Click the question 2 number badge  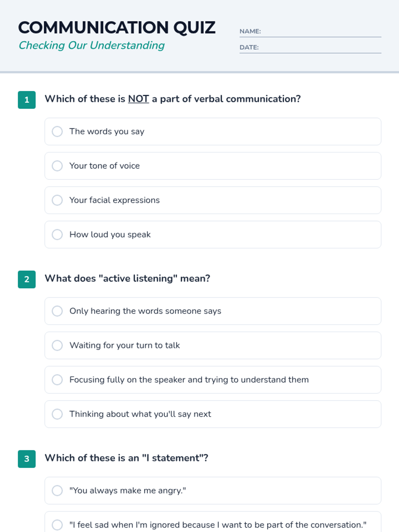coord(27,279)
